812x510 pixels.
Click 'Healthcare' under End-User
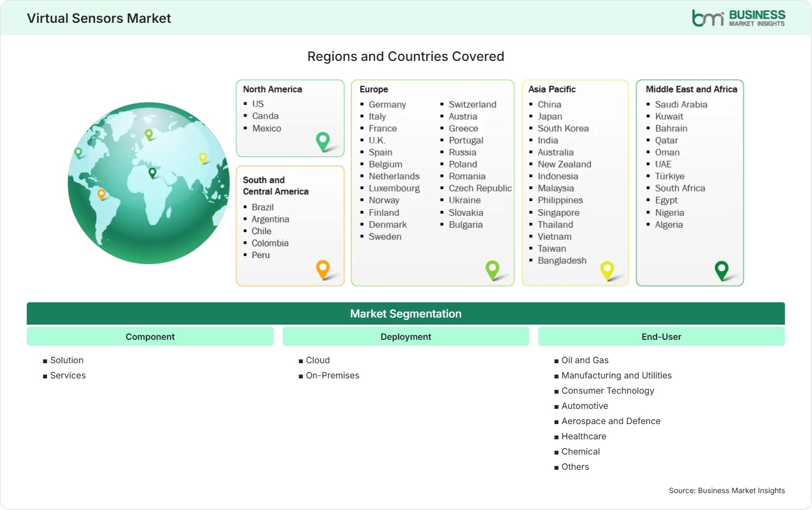click(584, 436)
